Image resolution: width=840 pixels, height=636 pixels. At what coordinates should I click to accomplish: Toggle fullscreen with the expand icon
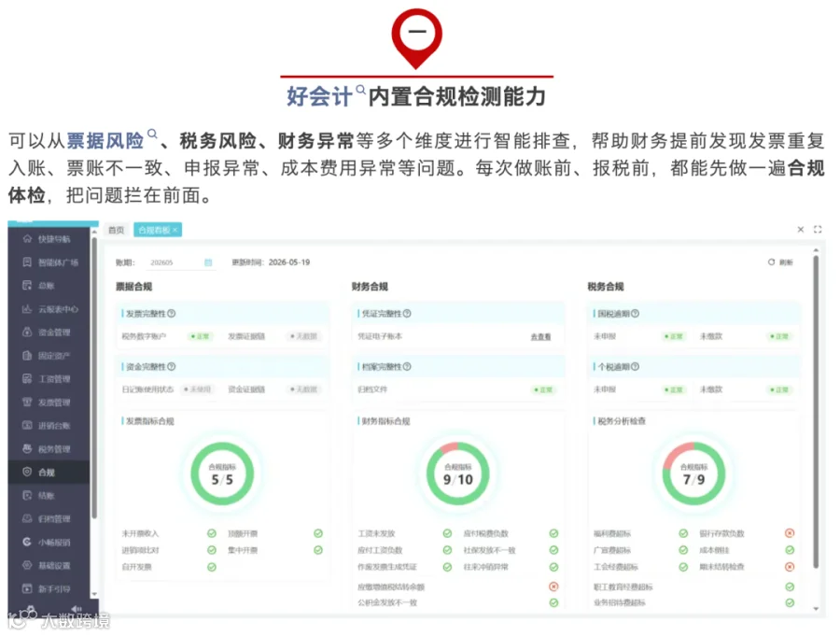(818, 230)
